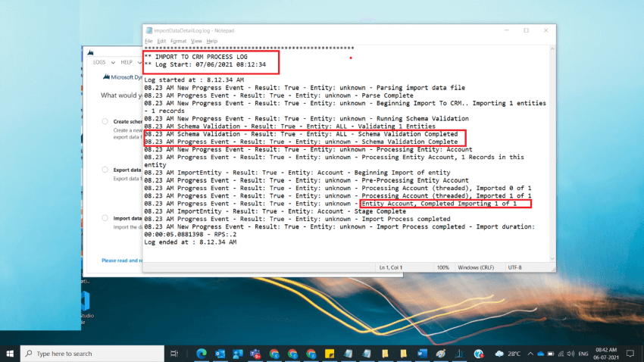Open Sticky Notes from the taskbar
The width and height of the screenshot is (644, 362).
(330, 354)
